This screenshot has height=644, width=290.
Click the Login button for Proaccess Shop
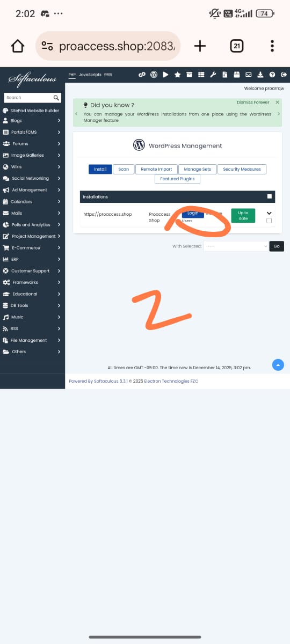193,213
